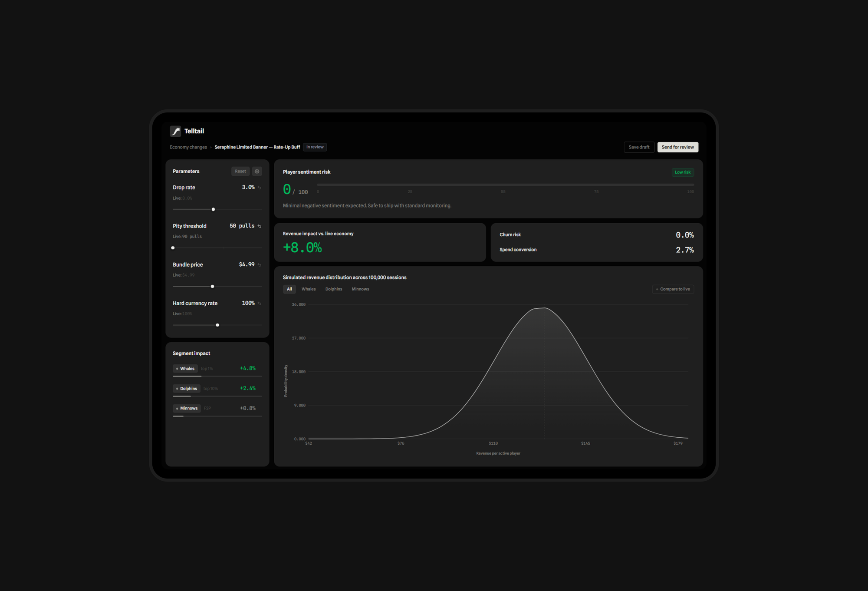Click the Live: 90 pulls text

[187, 237]
